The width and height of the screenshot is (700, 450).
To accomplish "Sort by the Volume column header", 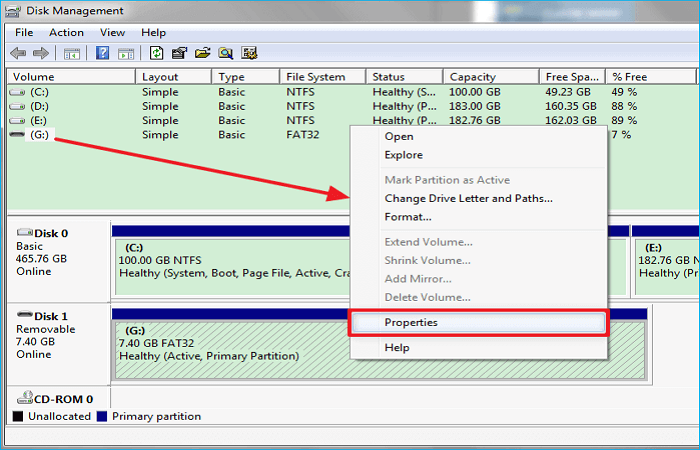I will (x=70, y=77).
